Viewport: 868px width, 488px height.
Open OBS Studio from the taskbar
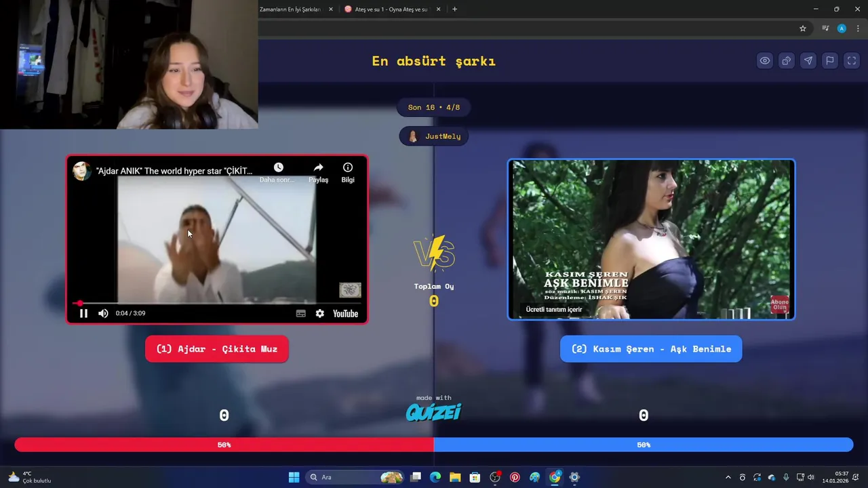495,477
